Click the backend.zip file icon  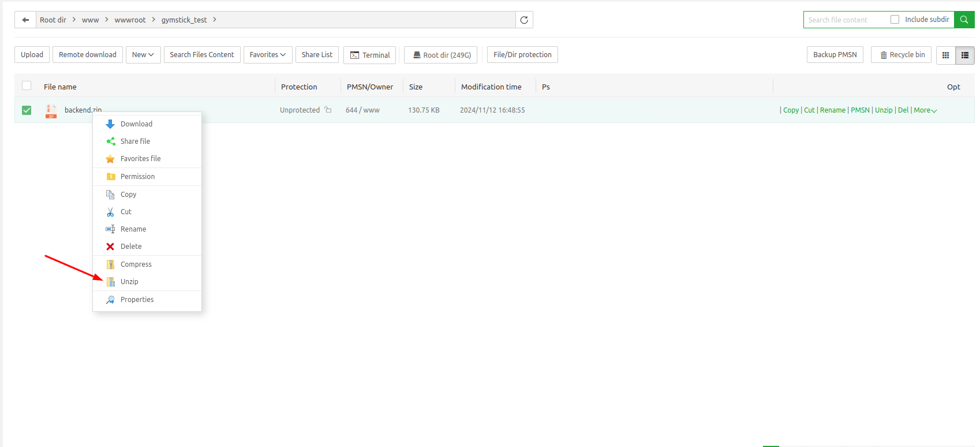point(51,110)
